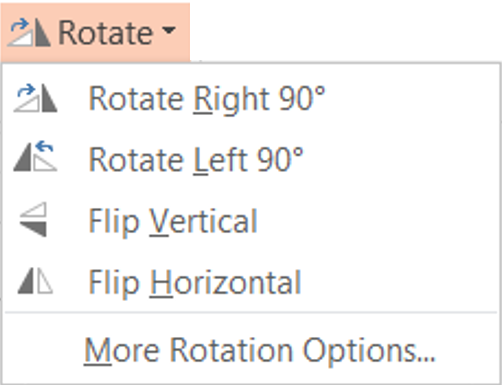This screenshot has height=385, width=503.
Task: Click the word Horizontal in the flip entry
Action: tap(225, 282)
